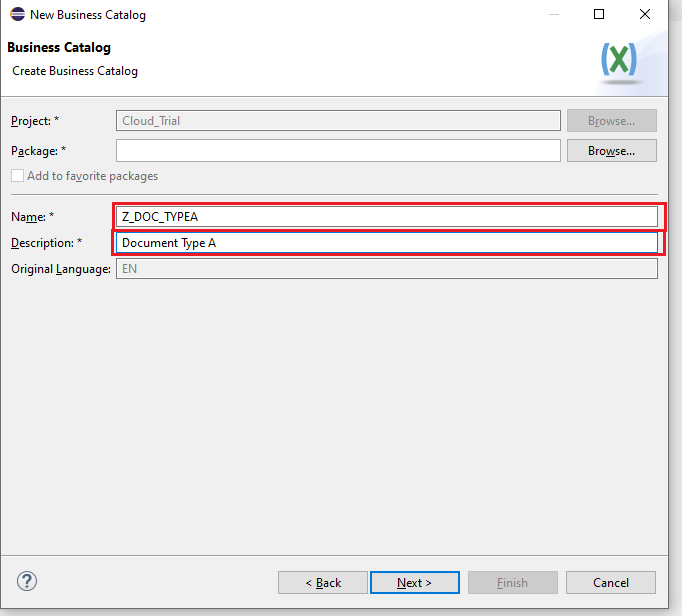This screenshot has width=682, height=616.
Task: Click the Eclipse icon in title bar
Action: point(17,14)
